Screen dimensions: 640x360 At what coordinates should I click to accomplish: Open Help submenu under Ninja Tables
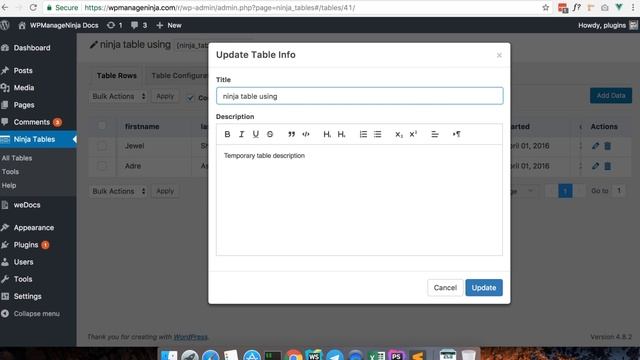point(9,185)
